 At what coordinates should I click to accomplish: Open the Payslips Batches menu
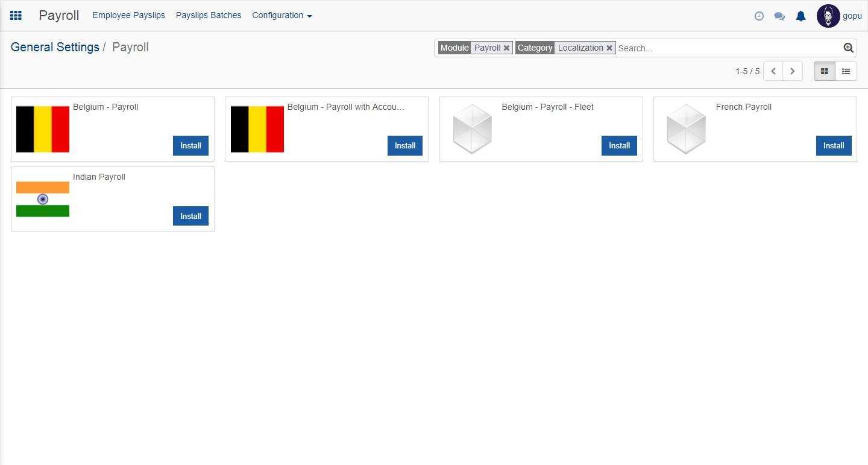coord(209,16)
